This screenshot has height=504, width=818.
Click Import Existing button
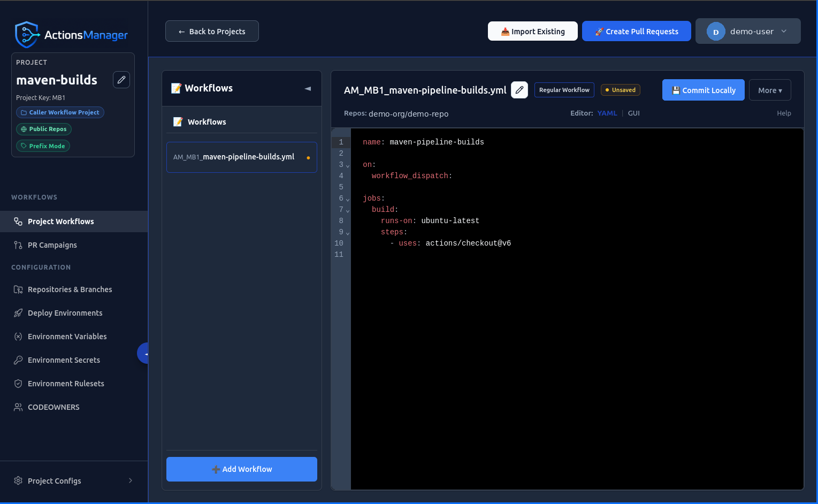533,31
